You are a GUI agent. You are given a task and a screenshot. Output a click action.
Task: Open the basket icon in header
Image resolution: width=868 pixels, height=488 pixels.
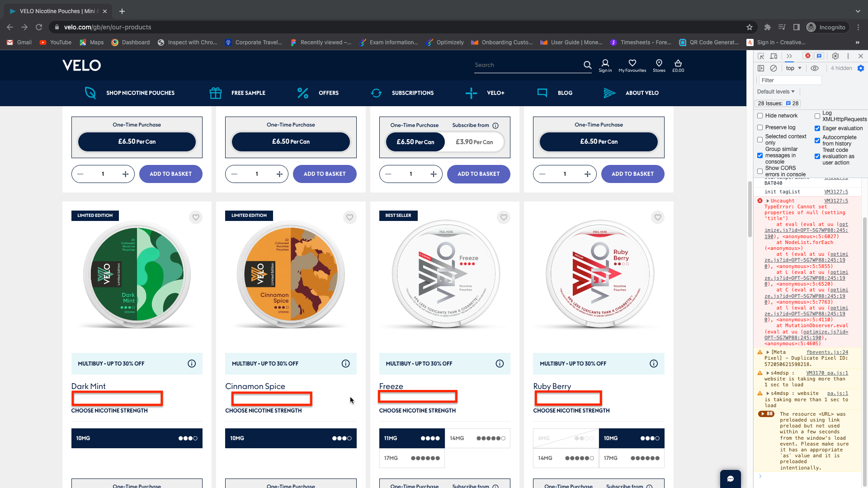coord(678,63)
